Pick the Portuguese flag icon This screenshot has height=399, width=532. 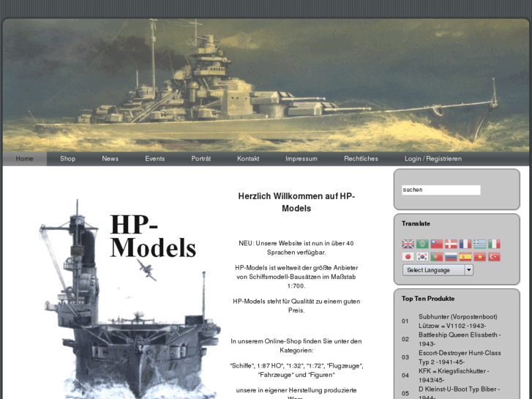(x=437, y=257)
